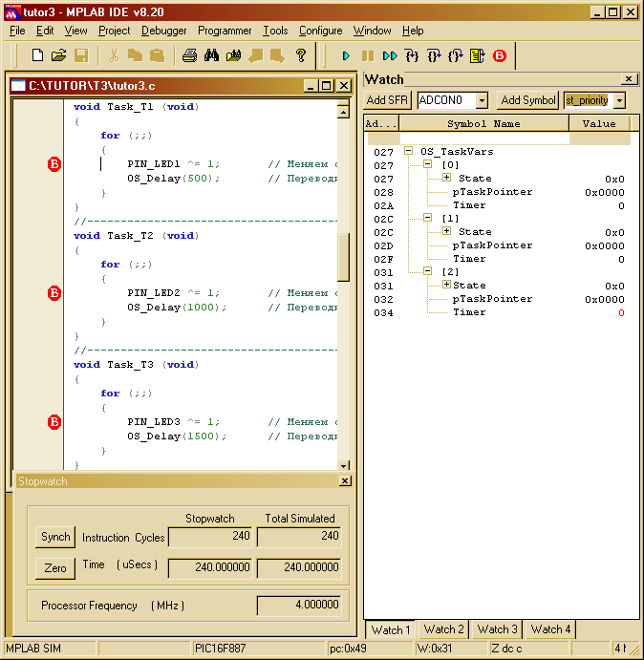Open the Edit menu
Image resolution: width=644 pixels, height=660 pixels.
coord(45,31)
